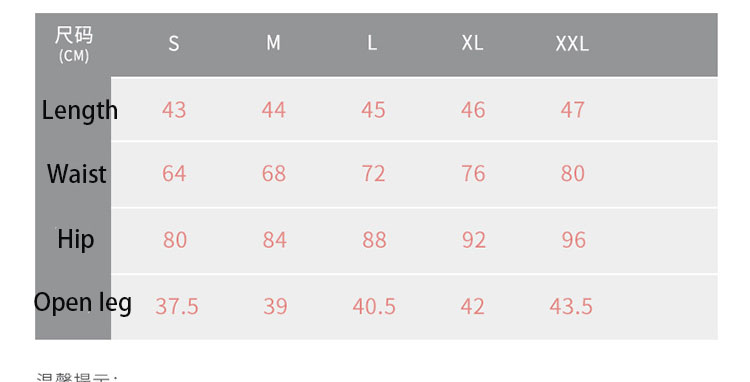750x382 pixels.
Task: Select Open leg value 40.5 for L
Action: click(x=374, y=306)
